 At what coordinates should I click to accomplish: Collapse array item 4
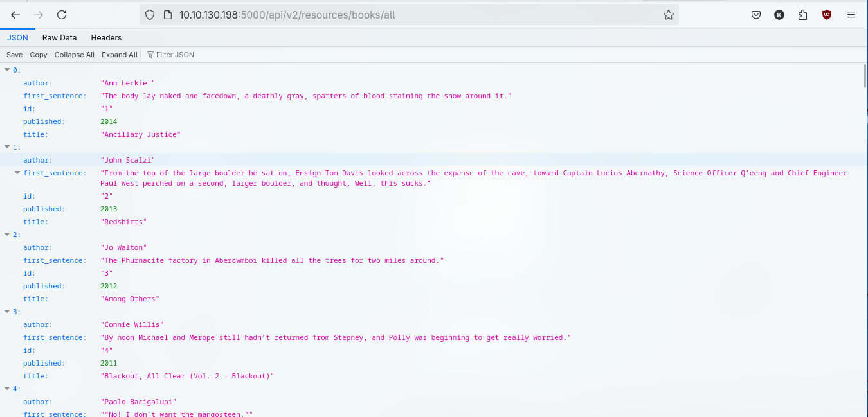[x=7, y=389]
